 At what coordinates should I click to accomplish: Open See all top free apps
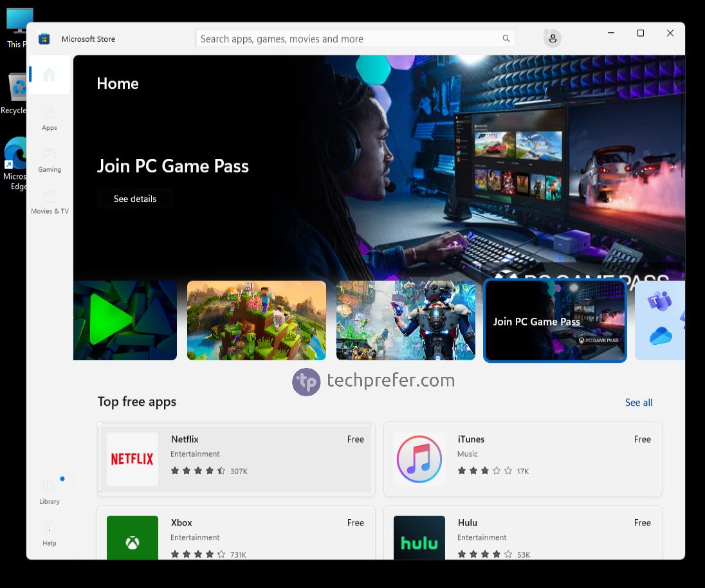(638, 402)
